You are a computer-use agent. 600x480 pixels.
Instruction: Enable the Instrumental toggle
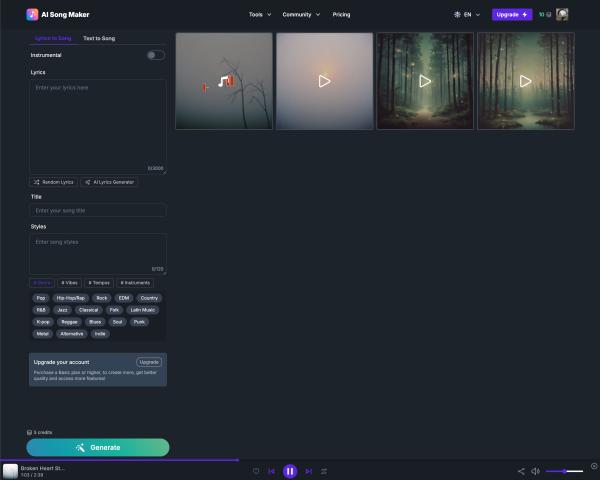155,55
